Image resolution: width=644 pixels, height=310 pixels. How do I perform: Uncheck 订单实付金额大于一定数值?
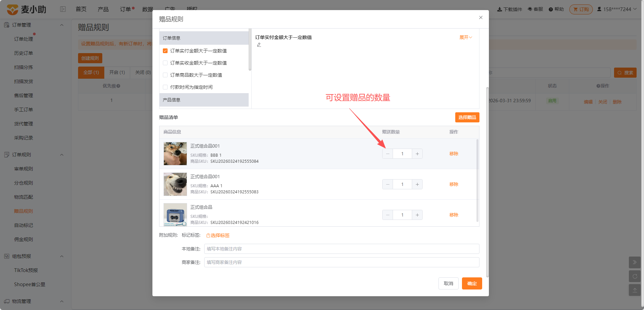(165, 51)
